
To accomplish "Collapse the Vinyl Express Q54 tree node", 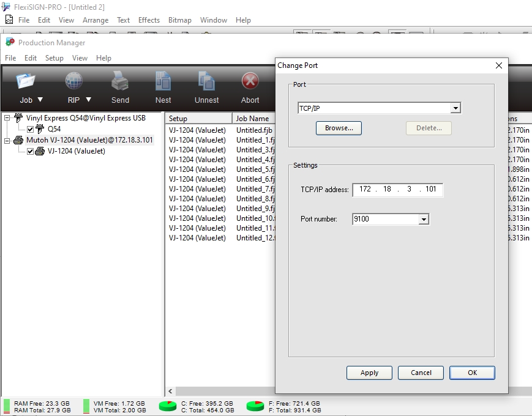I will [x=7, y=118].
